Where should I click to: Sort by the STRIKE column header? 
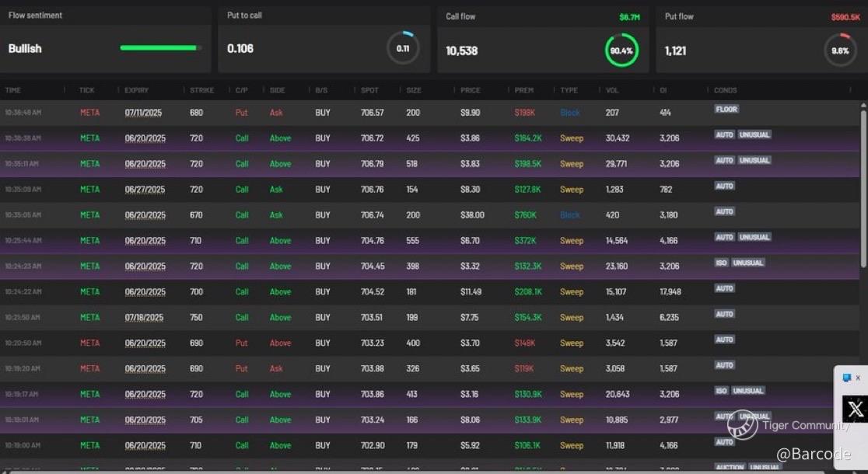point(202,90)
